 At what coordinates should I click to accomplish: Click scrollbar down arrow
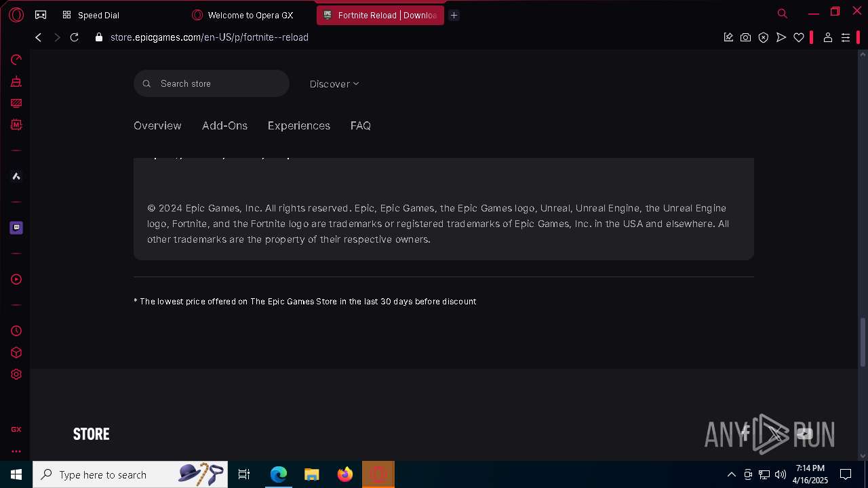[863, 455]
